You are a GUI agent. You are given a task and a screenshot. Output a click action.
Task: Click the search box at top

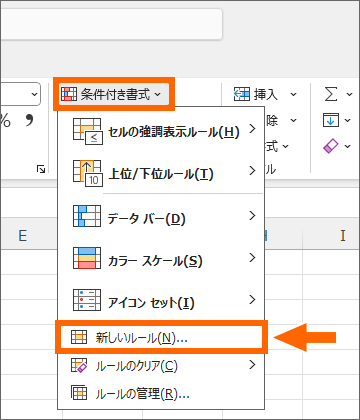pyautogui.click(x=111, y=24)
